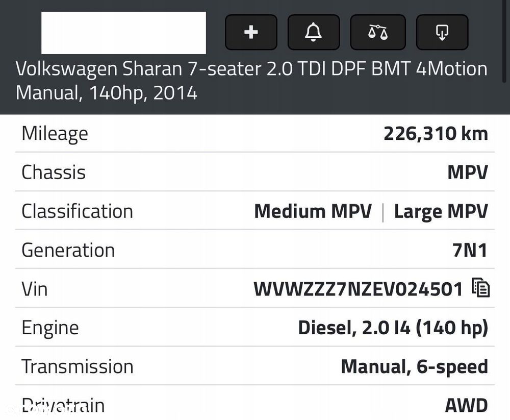
Task: Click the Classification label
Action: pyautogui.click(x=78, y=211)
